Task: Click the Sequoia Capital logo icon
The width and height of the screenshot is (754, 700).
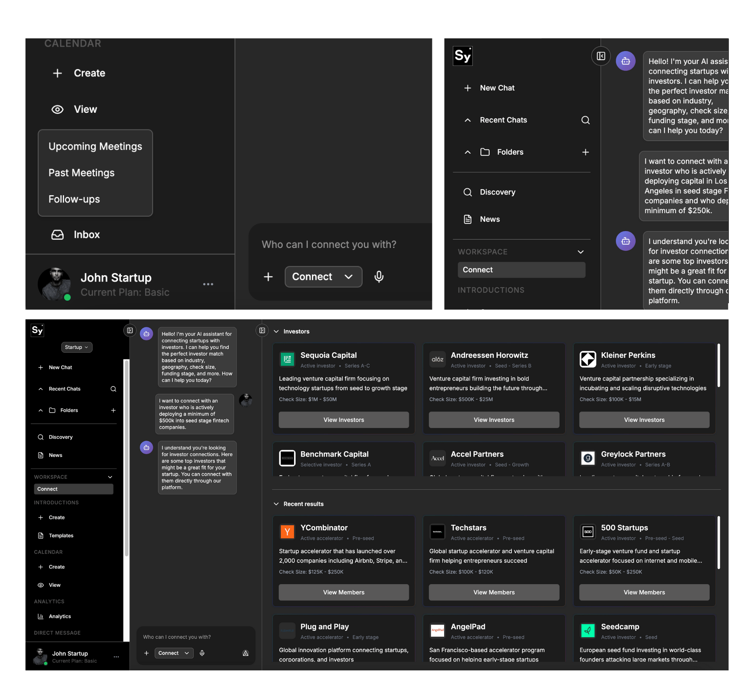Action: click(287, 359)
